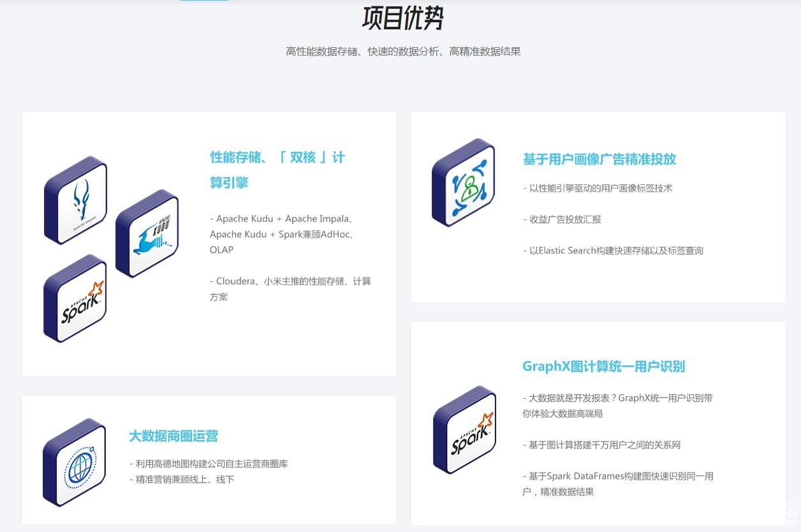The height and width of the screenshot is (532, 801).
Task: Click the heading 性能存储、「双核」计算引擎
Action: click(277, 170)
